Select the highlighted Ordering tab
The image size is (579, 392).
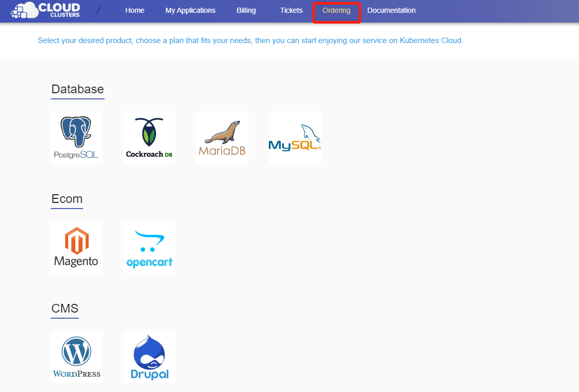point(336,11)
